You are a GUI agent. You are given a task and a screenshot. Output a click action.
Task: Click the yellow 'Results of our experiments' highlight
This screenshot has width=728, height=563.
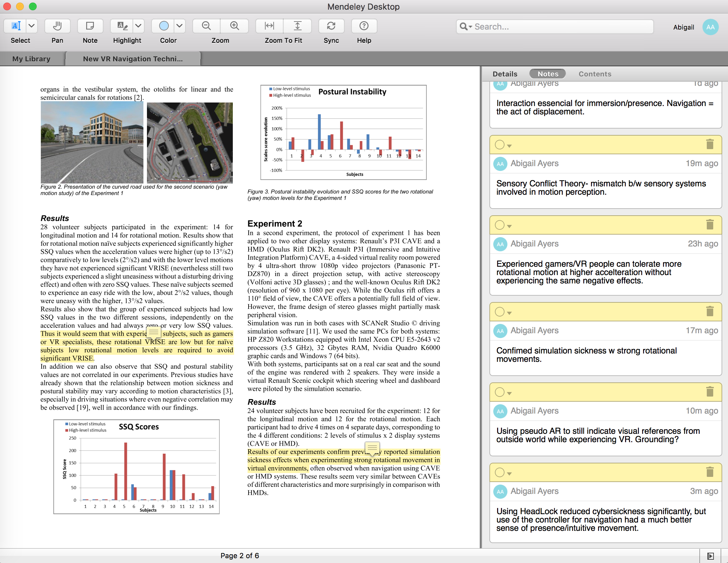tap(343, 460)
